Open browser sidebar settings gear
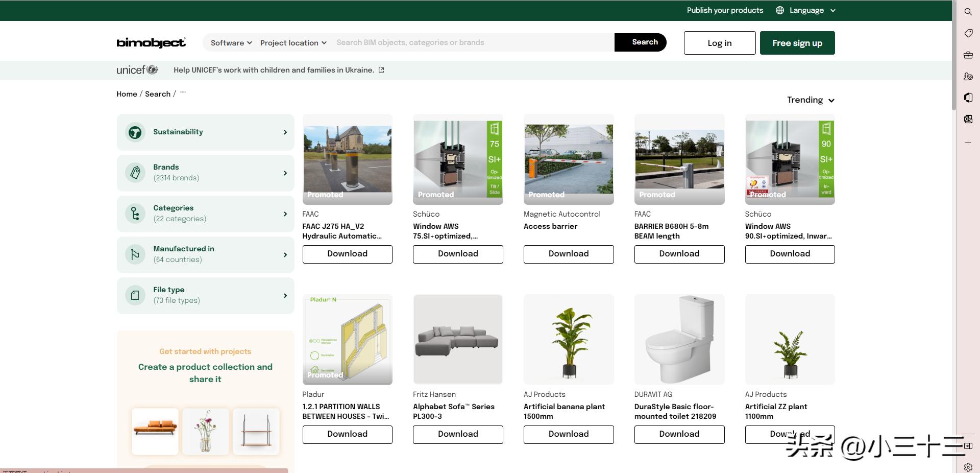This screenshot has height=473, width=980. pyautogui.click(x=968, y=467)
